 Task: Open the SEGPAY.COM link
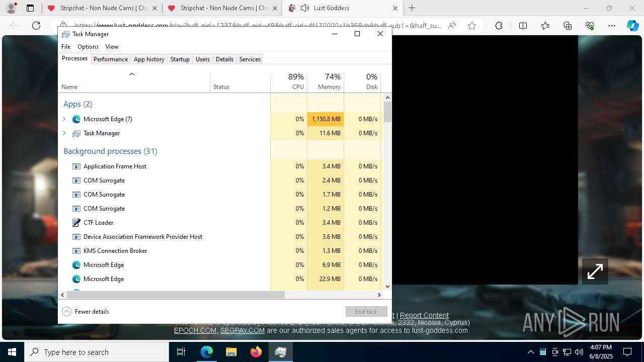243,330
